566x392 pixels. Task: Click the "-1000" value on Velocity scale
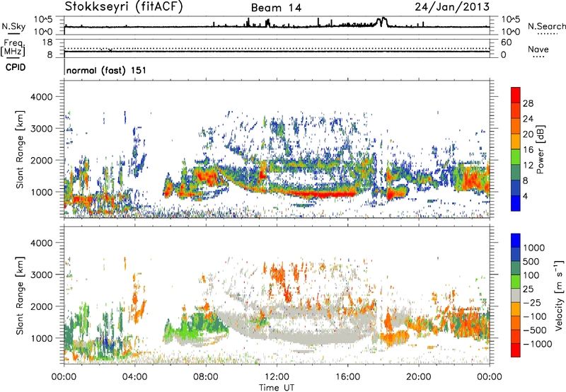tap(537, 344)
